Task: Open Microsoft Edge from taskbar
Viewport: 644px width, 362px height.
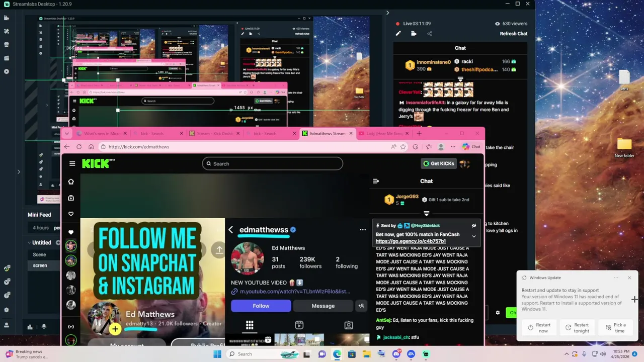Action: (x=337, y=354)
